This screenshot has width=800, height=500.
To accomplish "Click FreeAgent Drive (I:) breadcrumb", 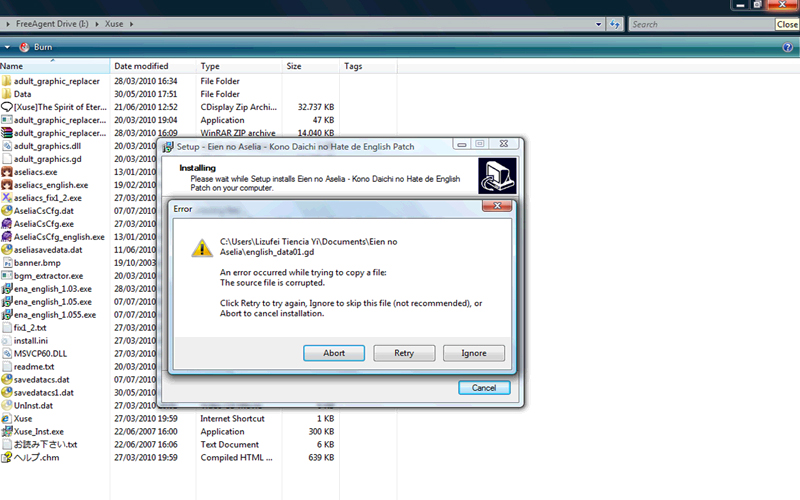I will click(52, 24).
